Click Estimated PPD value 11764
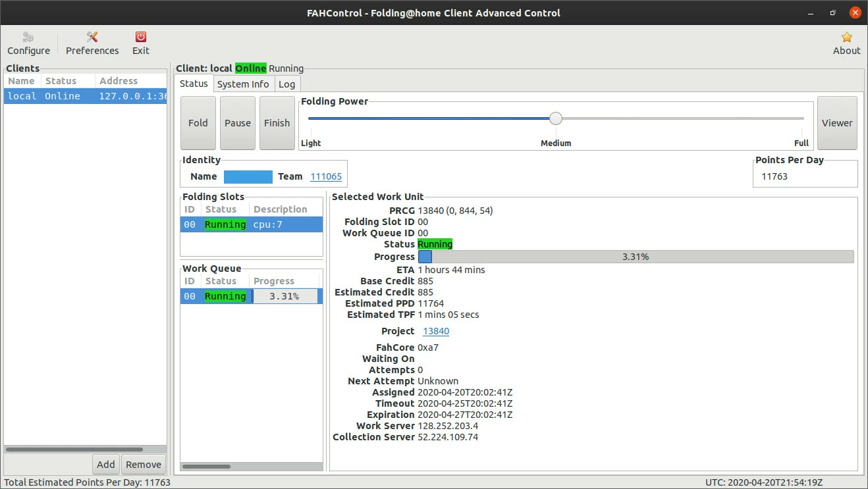868x489 pixels. (431, 303)
